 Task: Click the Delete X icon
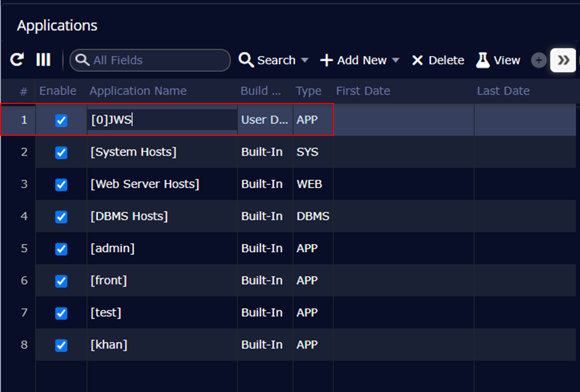tap(417, 61)
